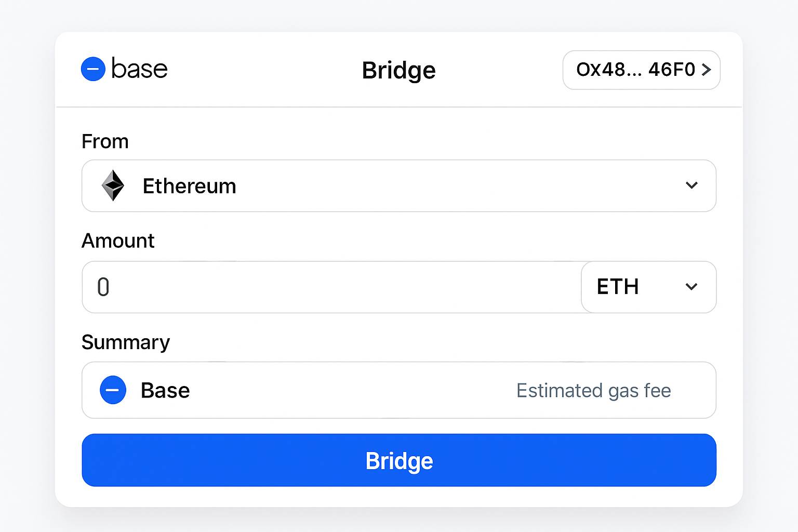Click the 'base' wordmark at top left
Image resolution: width=798 pixels, height=532 pixels.
point(139,69)
